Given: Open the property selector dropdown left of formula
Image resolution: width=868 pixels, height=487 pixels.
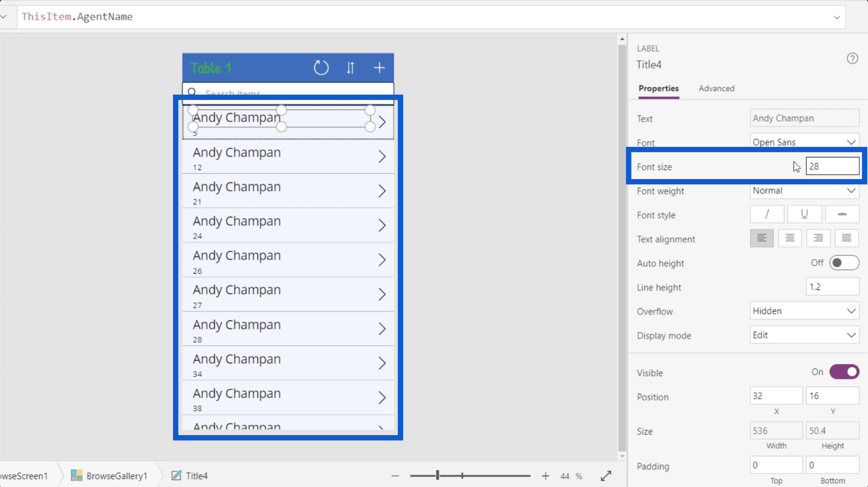Looking at the screenshot, I should [x=4, y=17].
